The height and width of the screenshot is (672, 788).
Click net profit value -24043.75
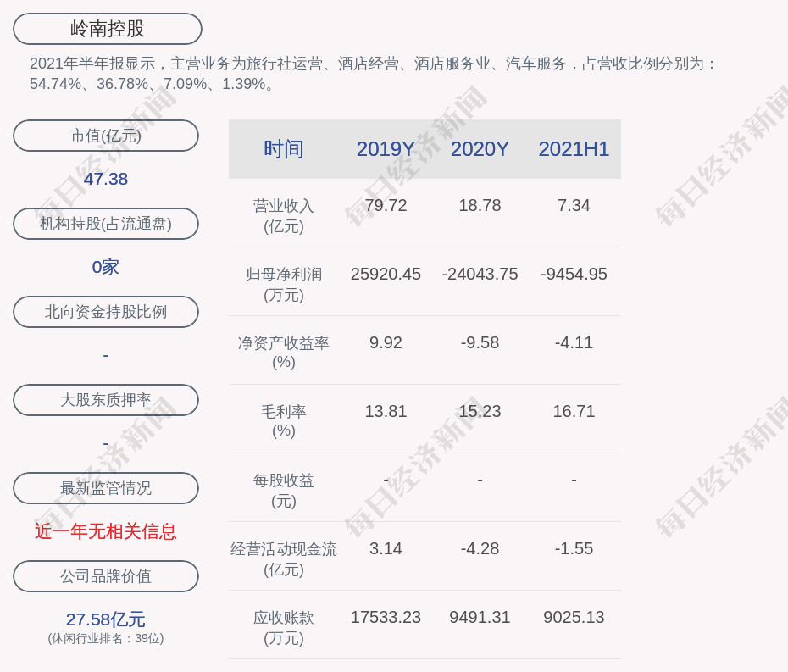click(480, 274)
